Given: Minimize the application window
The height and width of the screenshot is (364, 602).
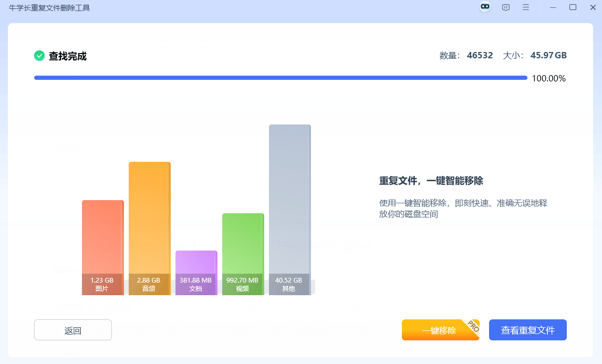Looking at the screenshot, I should [553, 7].
